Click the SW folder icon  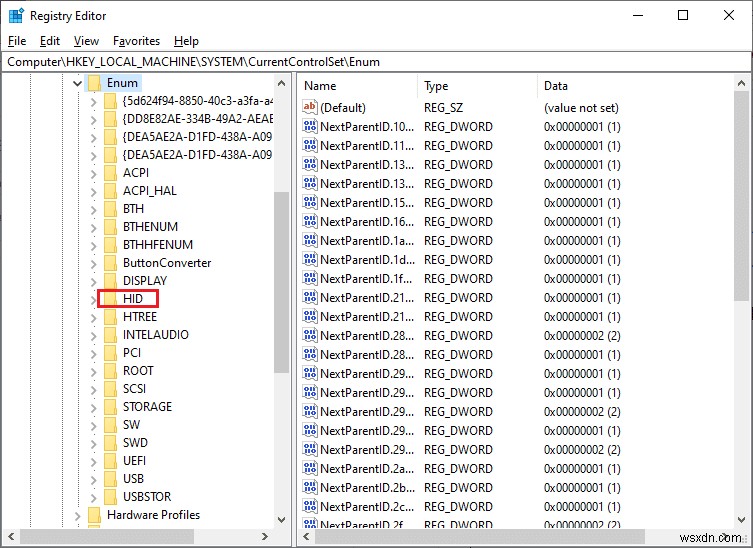pos(110,425)
